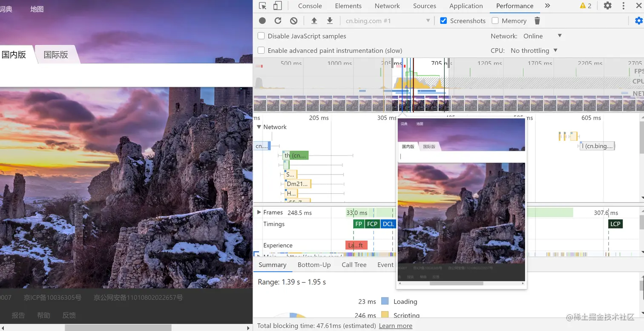644x331 pixels.
Task: Click the clear recording icon
Action: click(293, 20)
